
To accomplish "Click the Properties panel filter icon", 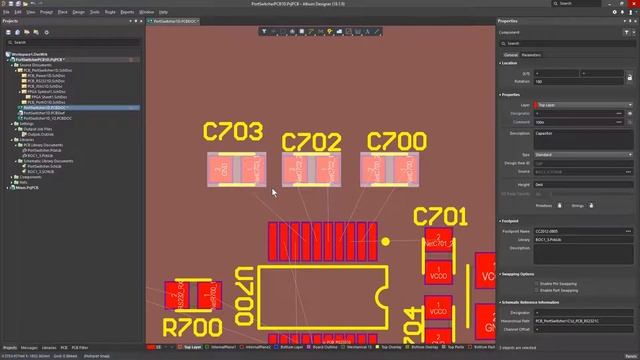I will [627, 32].
